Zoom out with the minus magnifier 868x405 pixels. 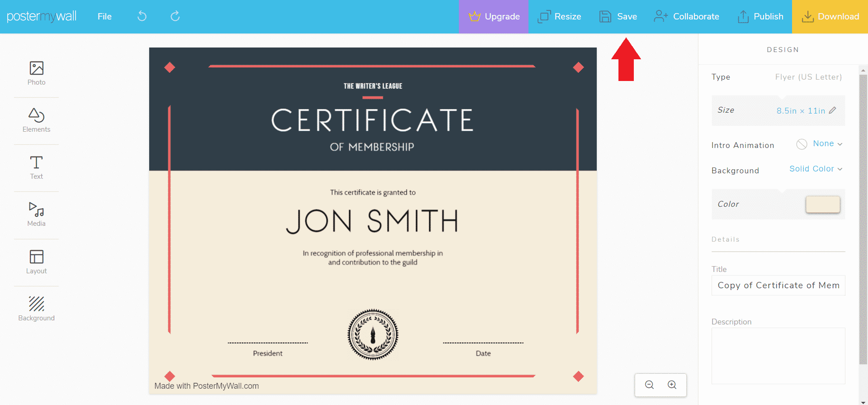650,385
